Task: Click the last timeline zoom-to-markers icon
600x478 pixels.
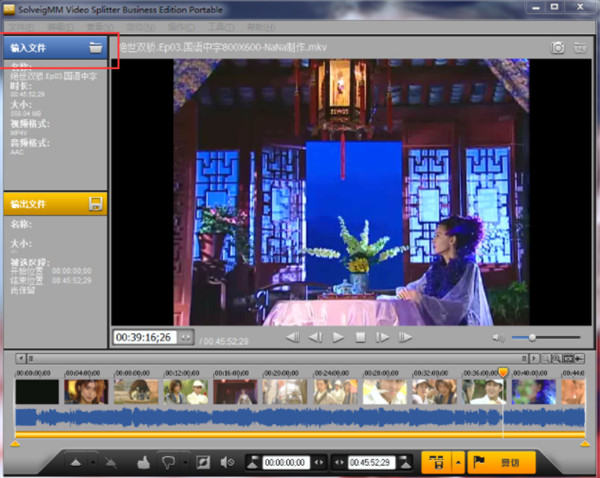Action: 579,359
